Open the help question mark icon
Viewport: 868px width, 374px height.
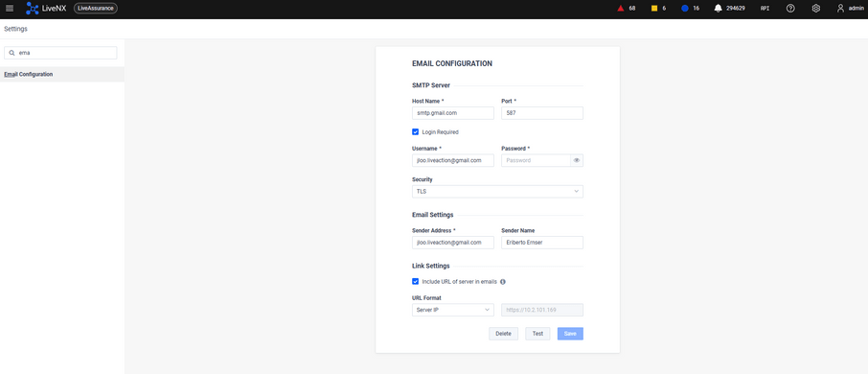(x=791, y=9)
